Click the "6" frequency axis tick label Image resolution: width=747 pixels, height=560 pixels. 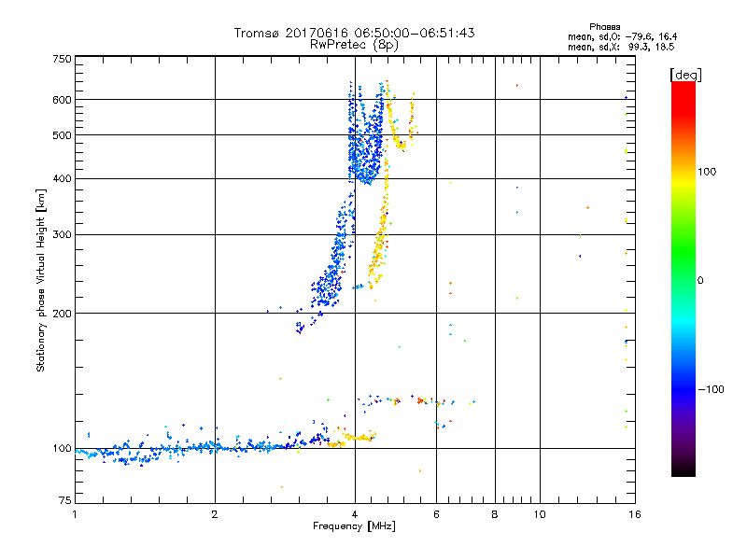436,514
